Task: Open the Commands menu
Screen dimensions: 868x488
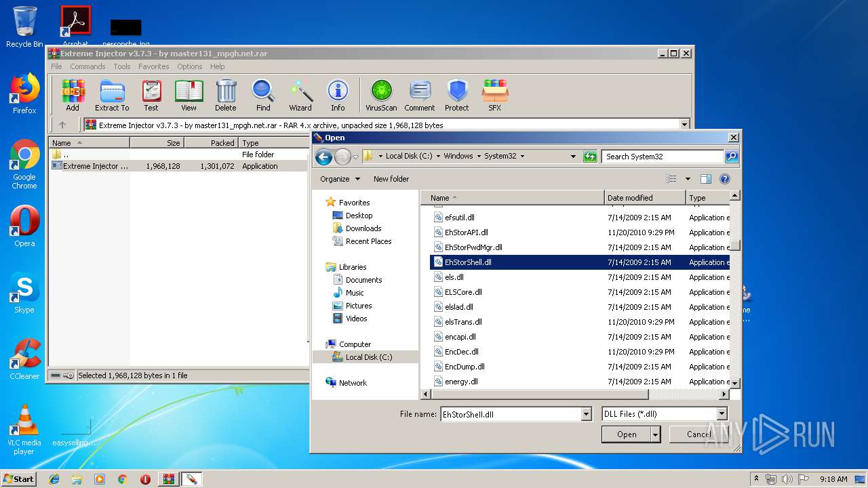Action: (x=87, y=66)
